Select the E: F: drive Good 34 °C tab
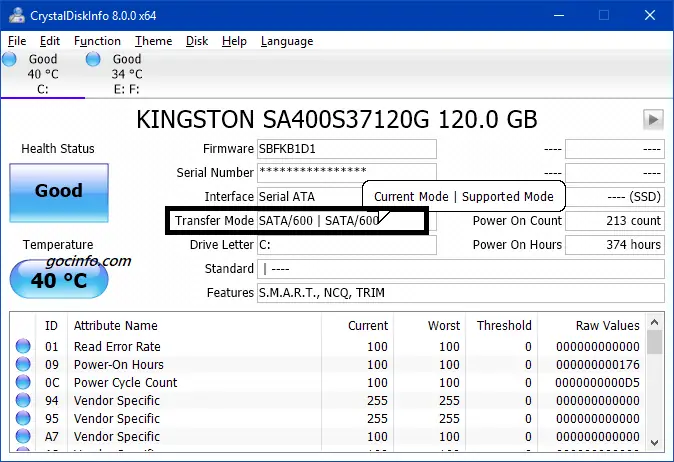Viewport: 674px width, 462px height. [127, 74]
